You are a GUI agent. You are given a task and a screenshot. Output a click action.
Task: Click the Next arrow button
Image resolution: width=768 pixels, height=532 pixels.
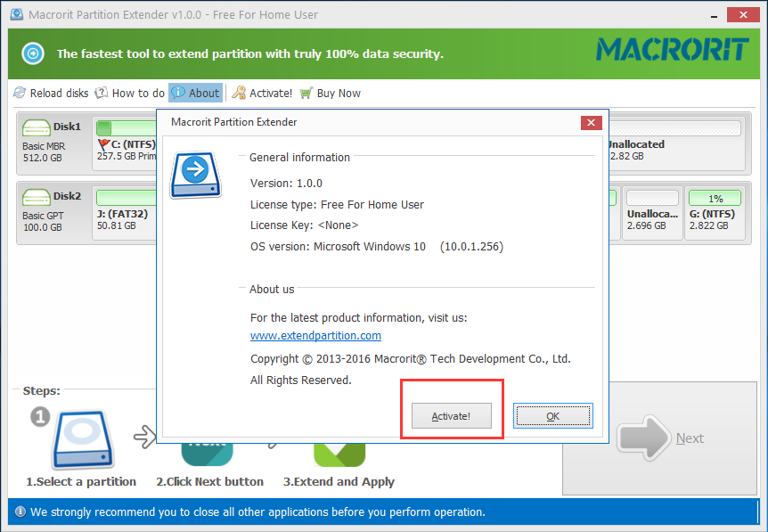(661, 438)
